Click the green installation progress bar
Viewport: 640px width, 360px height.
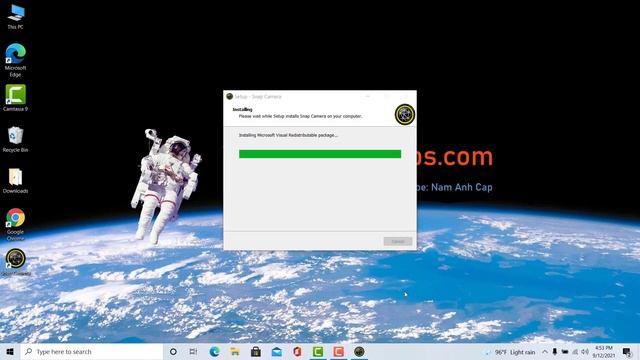(320, 154)
